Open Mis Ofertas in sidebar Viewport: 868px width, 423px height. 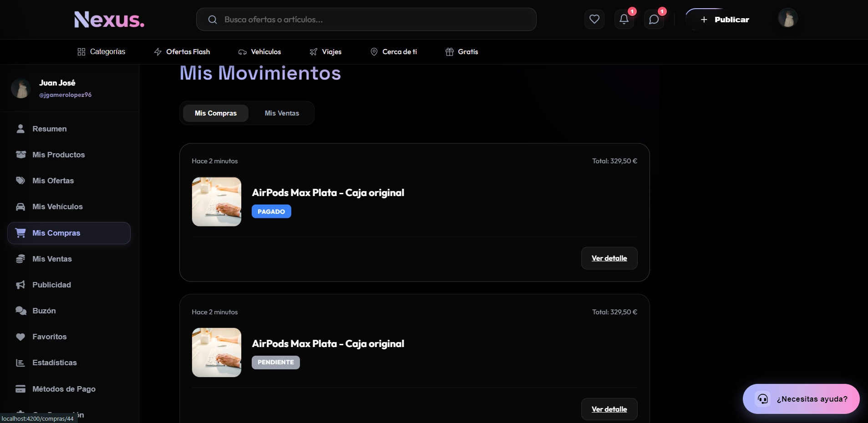coord(69,181)
